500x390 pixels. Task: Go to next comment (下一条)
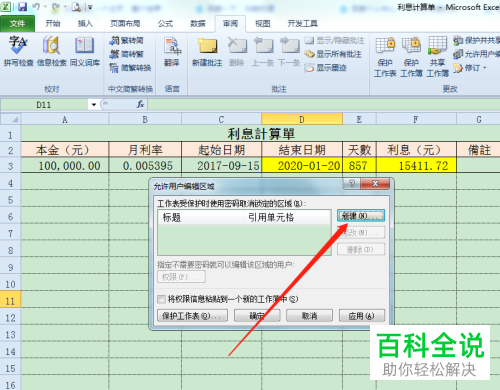[289, 51]
